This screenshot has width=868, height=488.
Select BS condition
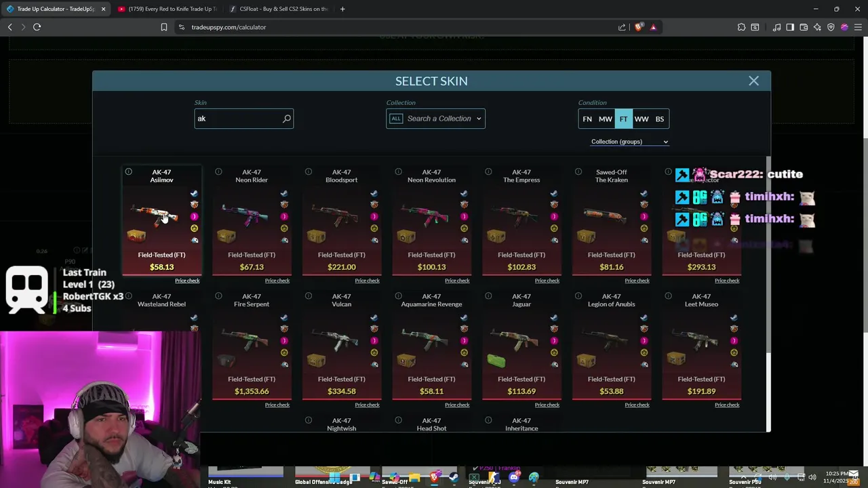tap(660, 119)
